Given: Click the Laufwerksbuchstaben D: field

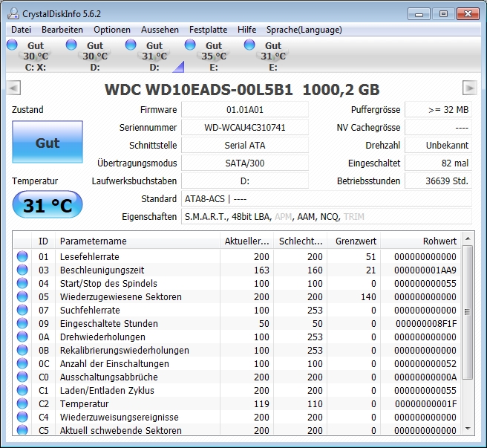Looking at the screenshot, I should (245, 181).
